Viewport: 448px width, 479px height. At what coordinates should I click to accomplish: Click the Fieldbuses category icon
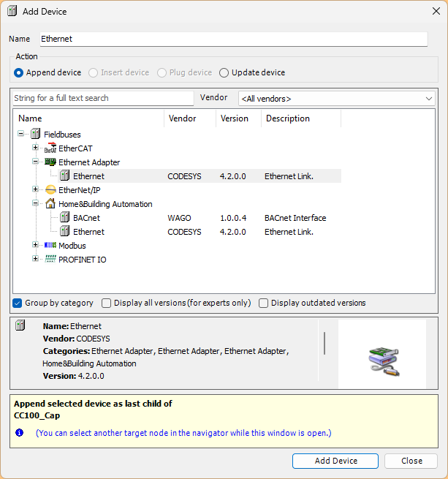(x=35, y=134)
